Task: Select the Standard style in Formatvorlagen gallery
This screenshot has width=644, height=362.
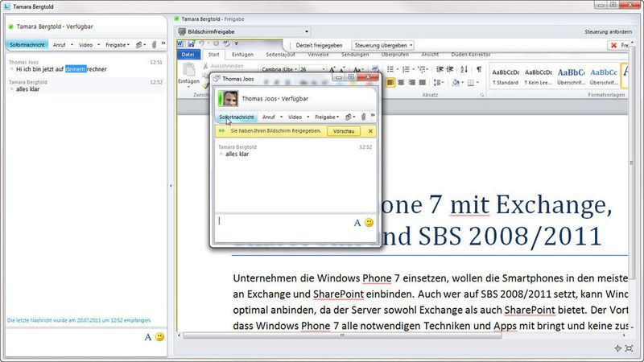Action: tap(506, 76)
